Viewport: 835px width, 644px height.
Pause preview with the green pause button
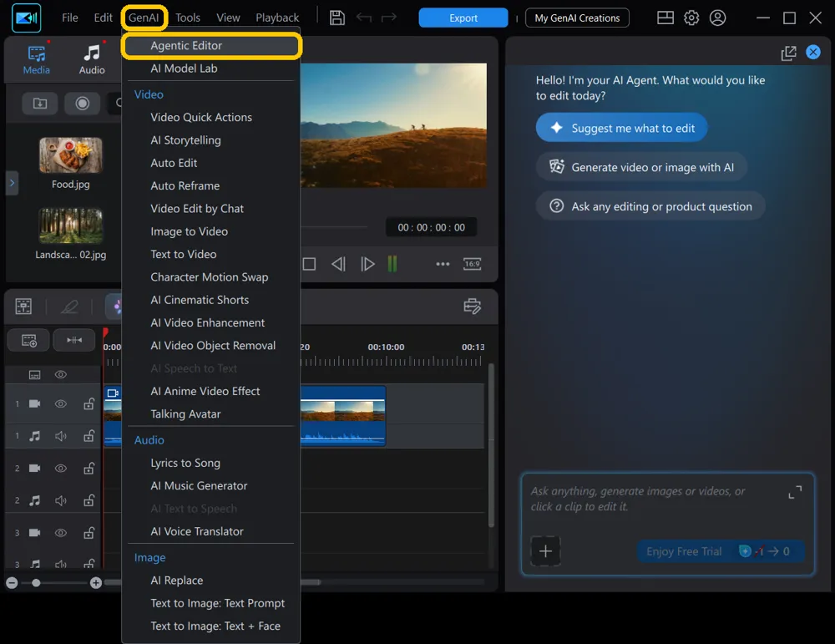(x=392, y=264)
